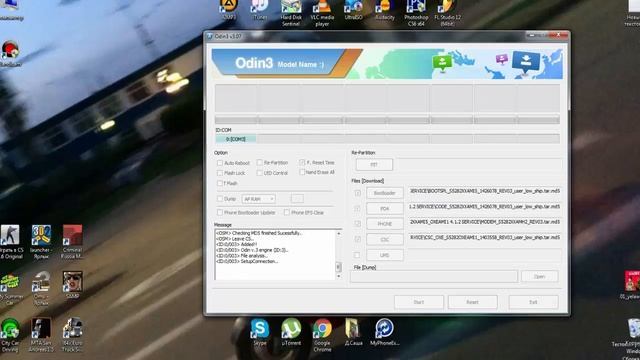This screenshot has width=640, height=360.
Task: Select the Skype desktop icon
Action: 260,333
